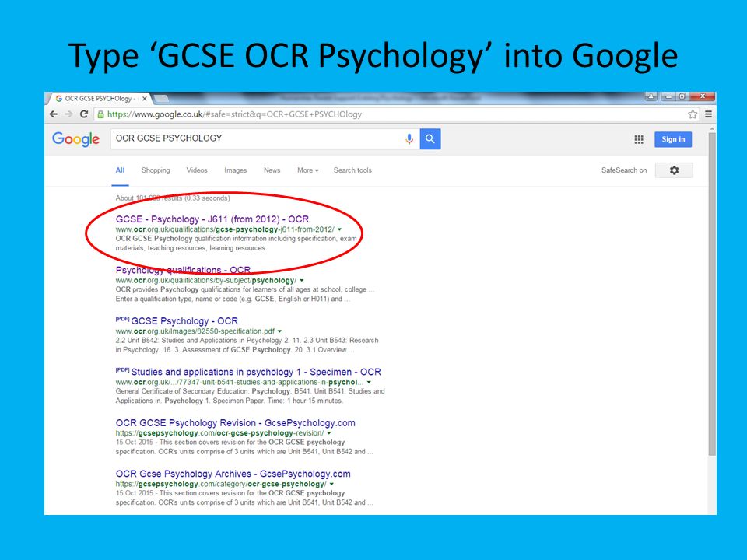The height and width of the screenshot is (560, 747).
Task: Expand the More dropdown
Action: pyautogui.click(x=308, y=170)
